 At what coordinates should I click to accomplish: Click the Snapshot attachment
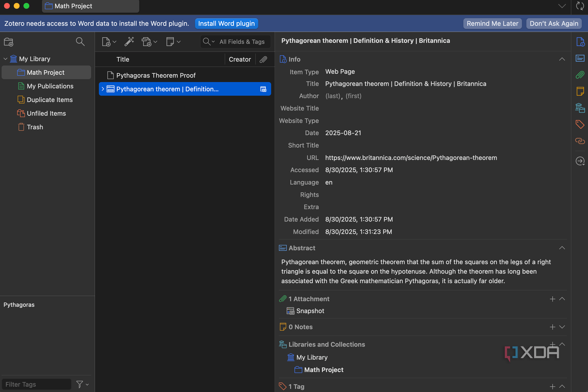click(x=310, y=311)
